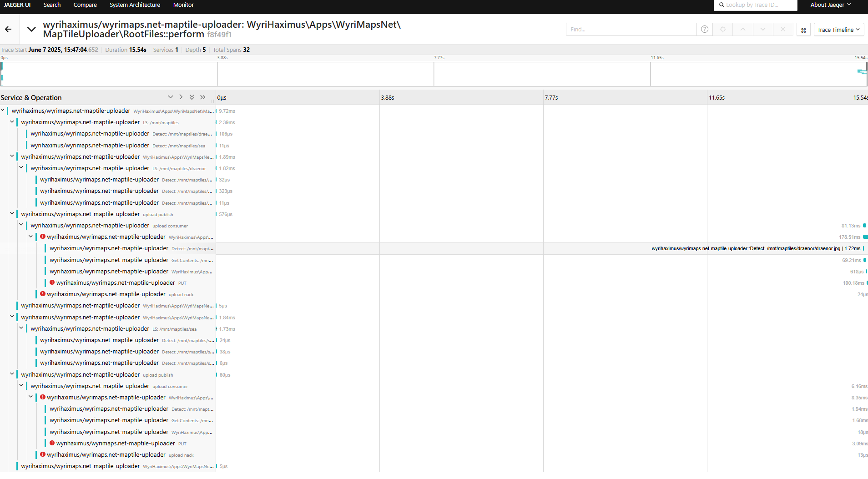Collapse the trace header chevron
The height and width of the screenshot is (479, 868).
[x=31, y=29]
